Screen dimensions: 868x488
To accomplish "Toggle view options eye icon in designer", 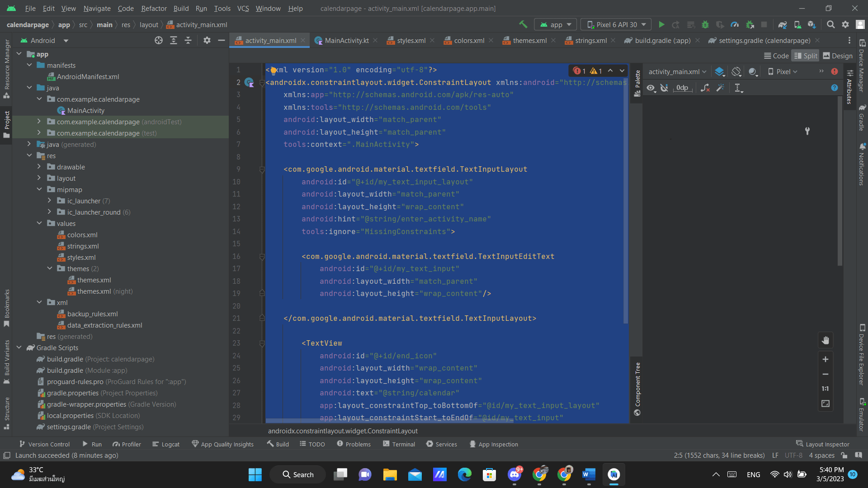I will pyautogui.click(x=651, y=88).
